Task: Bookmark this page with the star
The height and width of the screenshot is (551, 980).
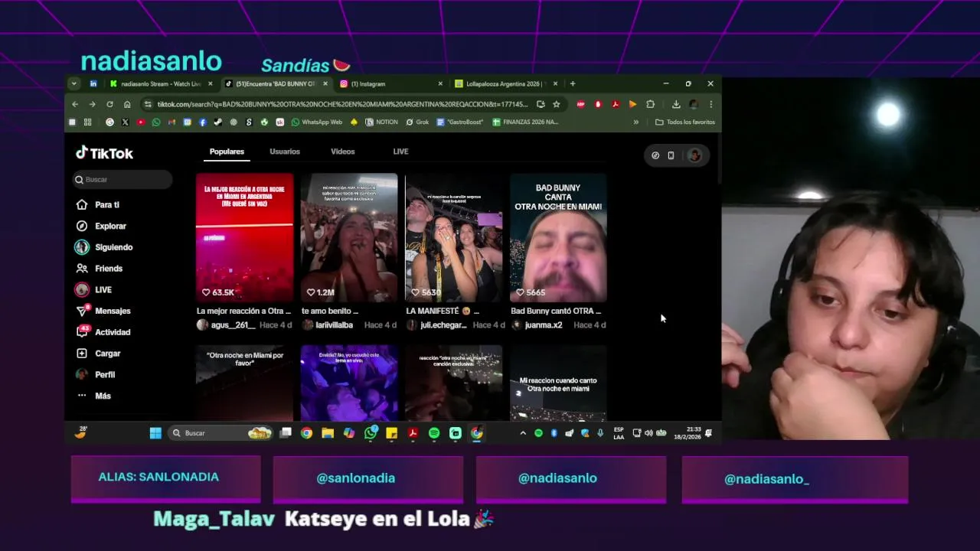Action: 557,104
